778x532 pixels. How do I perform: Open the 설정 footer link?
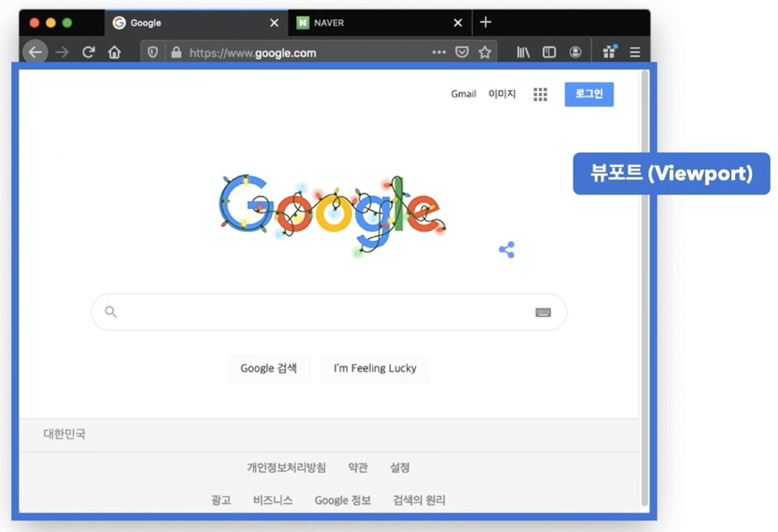coord(400,467)
